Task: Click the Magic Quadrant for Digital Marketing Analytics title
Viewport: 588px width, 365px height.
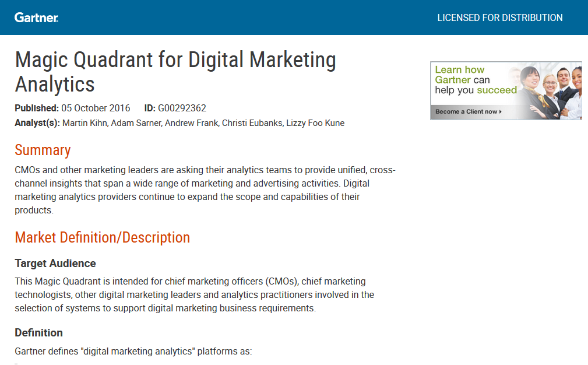Action: point(175,72)
